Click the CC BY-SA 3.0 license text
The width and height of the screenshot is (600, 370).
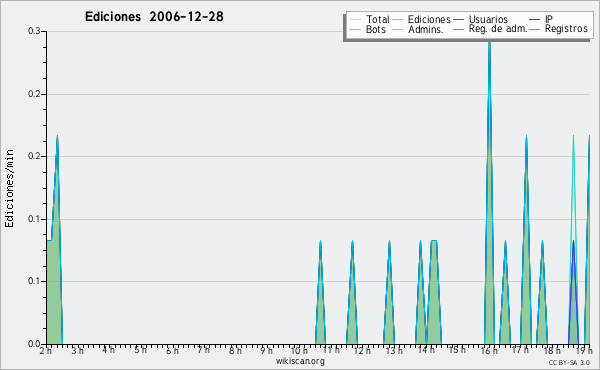[569, 362]
